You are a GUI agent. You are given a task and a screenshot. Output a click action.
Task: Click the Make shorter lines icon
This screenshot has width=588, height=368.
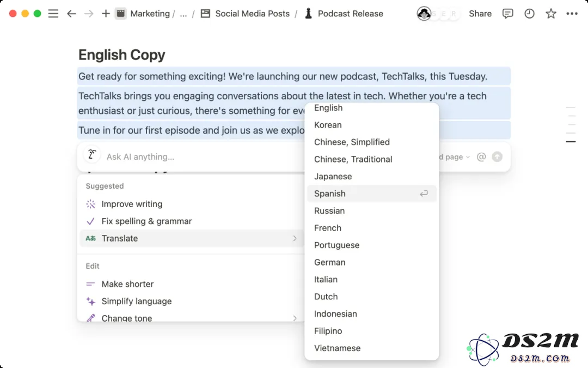coord(90,284)
